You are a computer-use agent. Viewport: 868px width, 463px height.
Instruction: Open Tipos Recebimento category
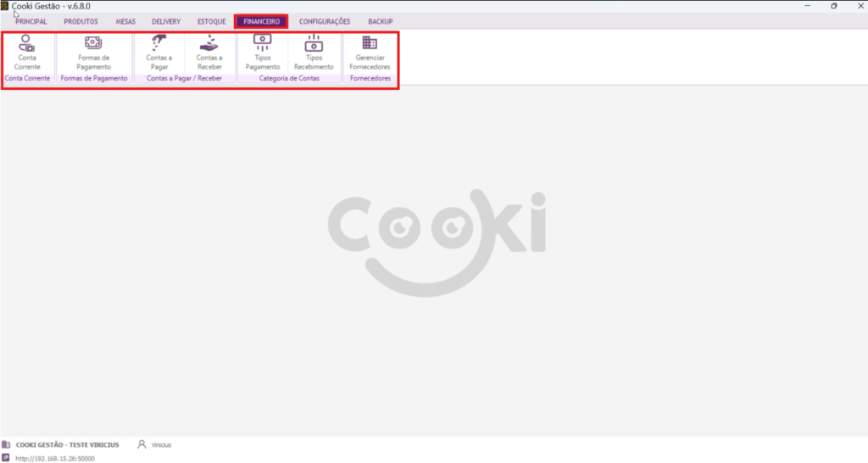click(314, 53)
